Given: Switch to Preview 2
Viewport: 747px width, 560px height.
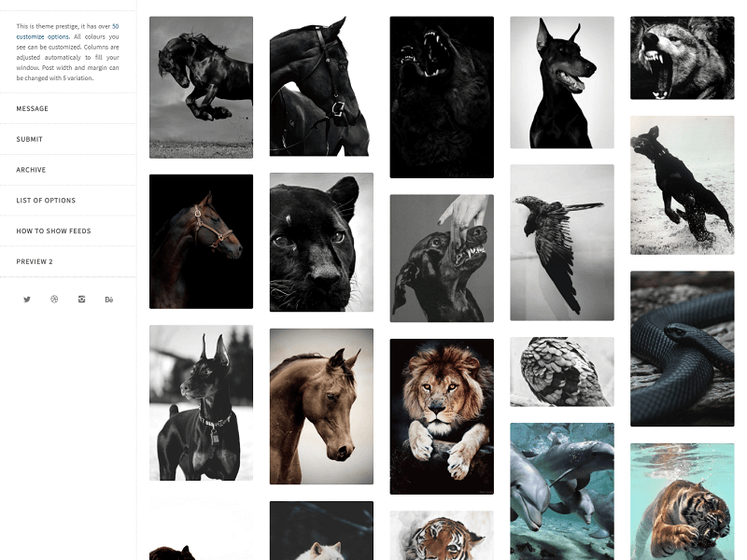Looking at the screenshot, I should point(35,261).
